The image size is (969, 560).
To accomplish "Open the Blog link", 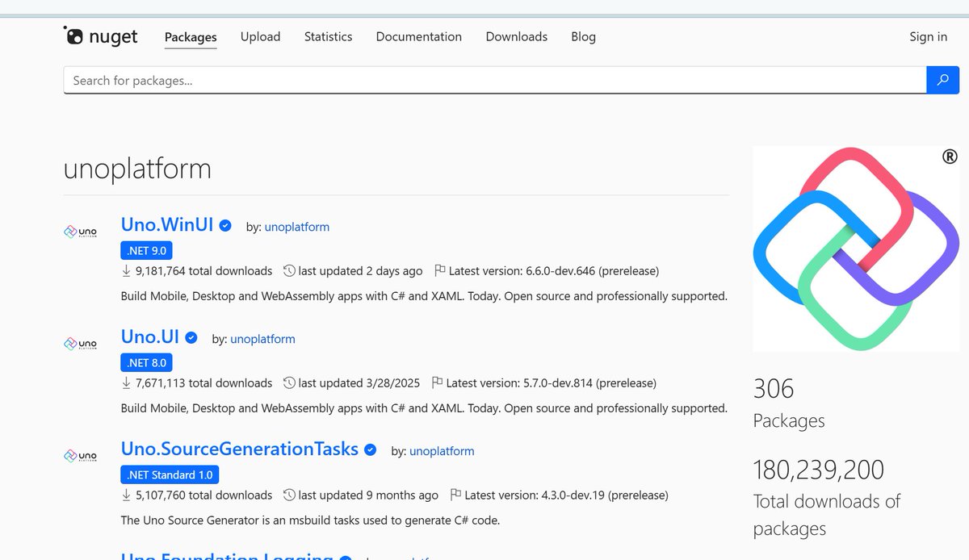I will point(583,37).
